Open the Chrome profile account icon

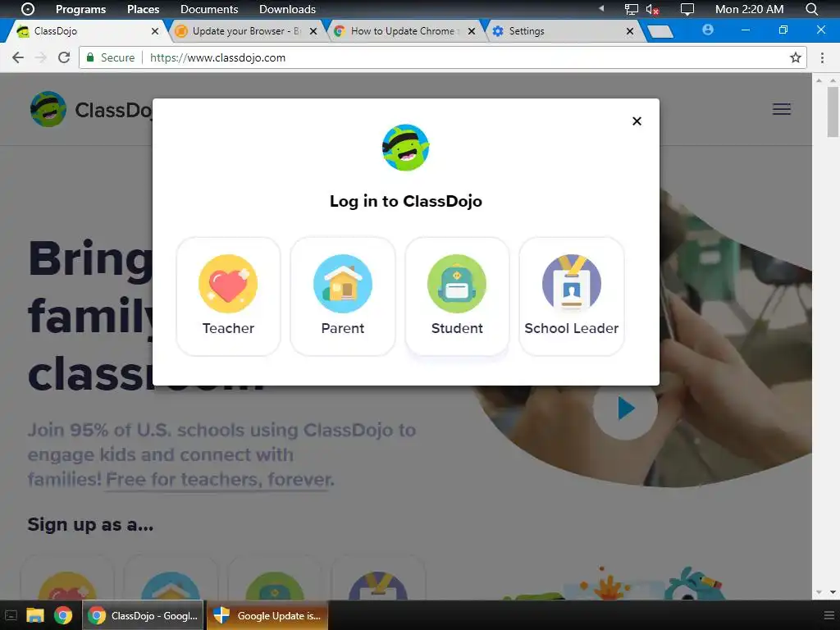pyautogui.click(x=708, y=30)
